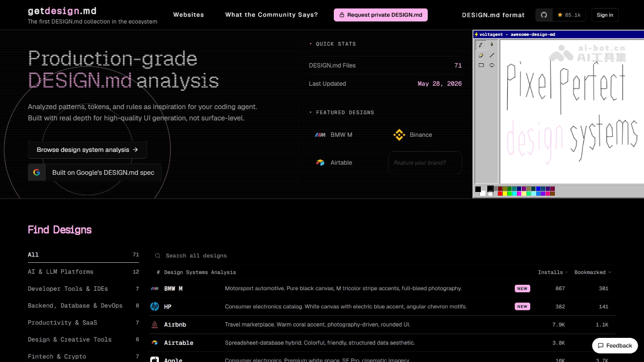Image resolution: width=644 pixels, height=362 pixels.
Task: Click the NEW badge on the BMW M row
Action: click(x=522, y=289)
